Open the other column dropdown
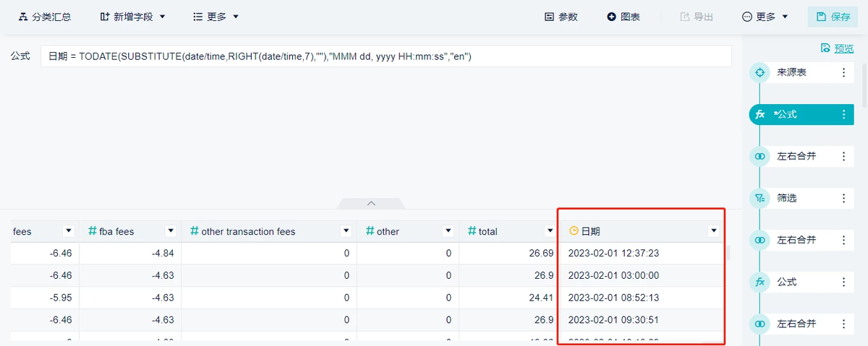Screen dimensions: 868x346 (x=448, y=231)
